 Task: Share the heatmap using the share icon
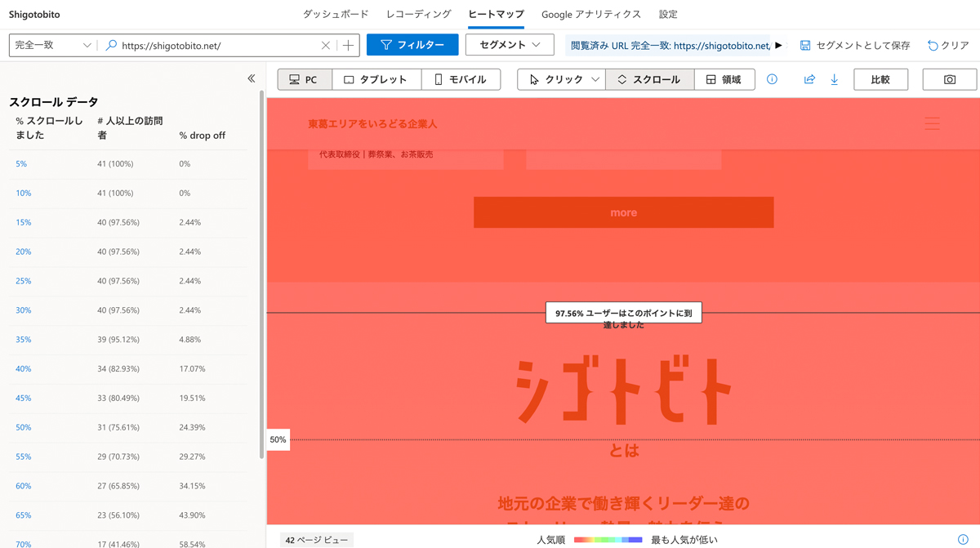809,79
